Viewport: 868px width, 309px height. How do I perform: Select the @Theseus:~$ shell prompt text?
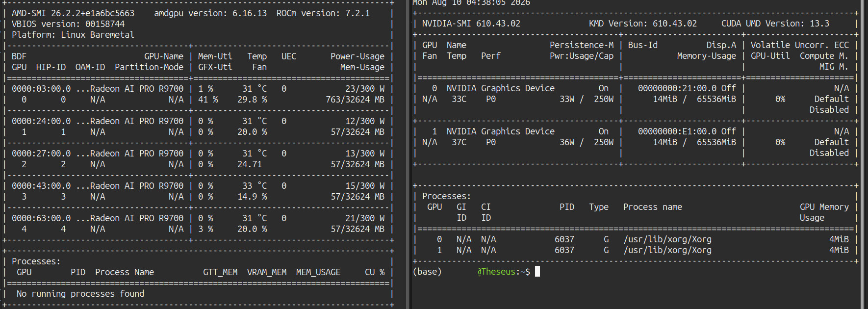coord(504,272)
